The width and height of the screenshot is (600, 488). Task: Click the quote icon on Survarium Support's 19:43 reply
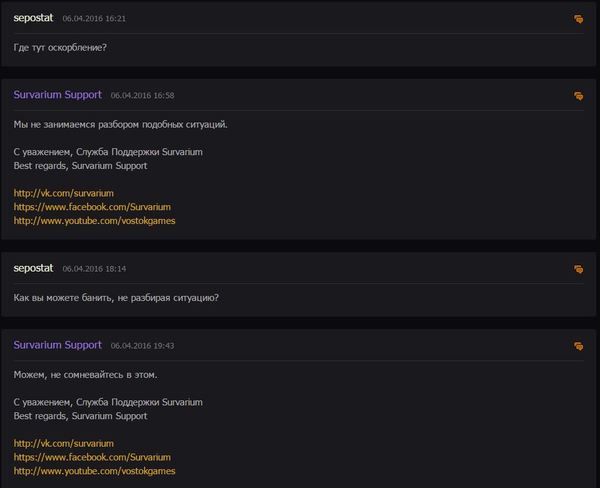click(x=578, y=346)
